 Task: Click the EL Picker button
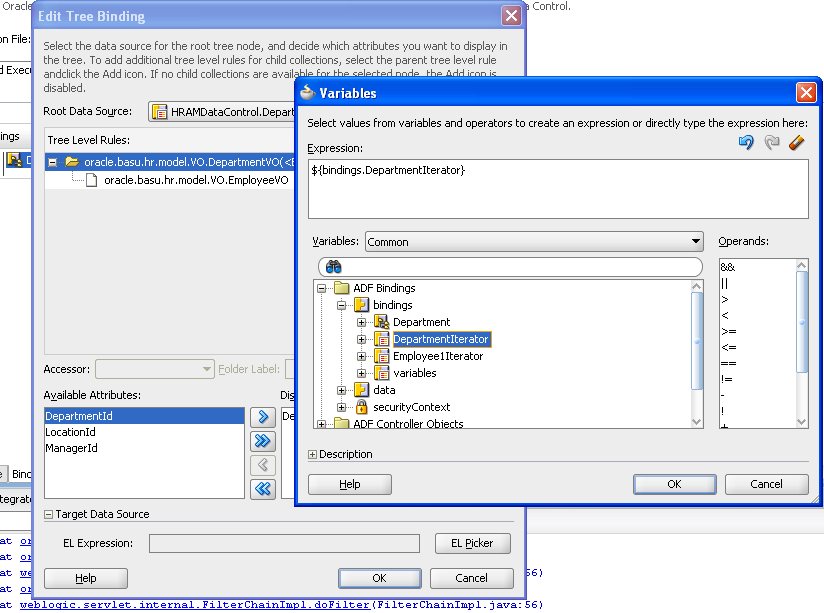pos(472,543)
